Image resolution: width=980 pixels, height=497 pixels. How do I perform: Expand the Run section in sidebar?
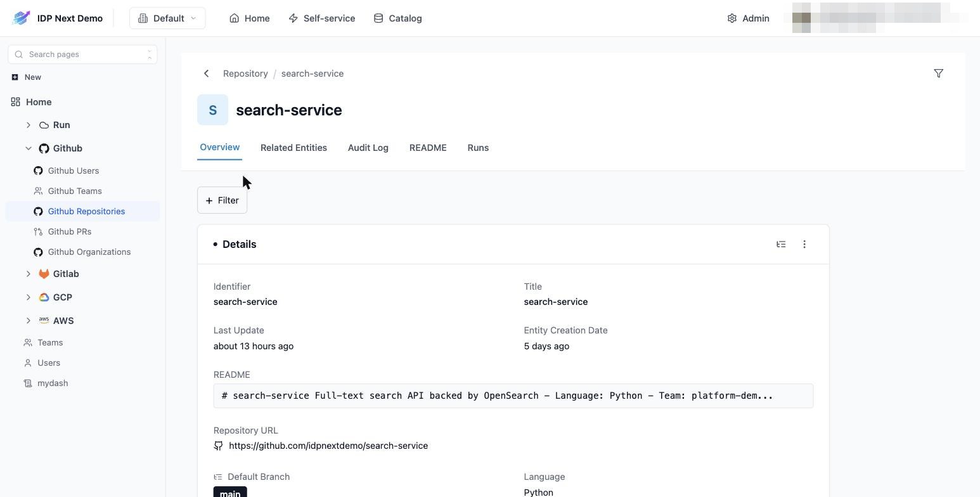point(29,125)
